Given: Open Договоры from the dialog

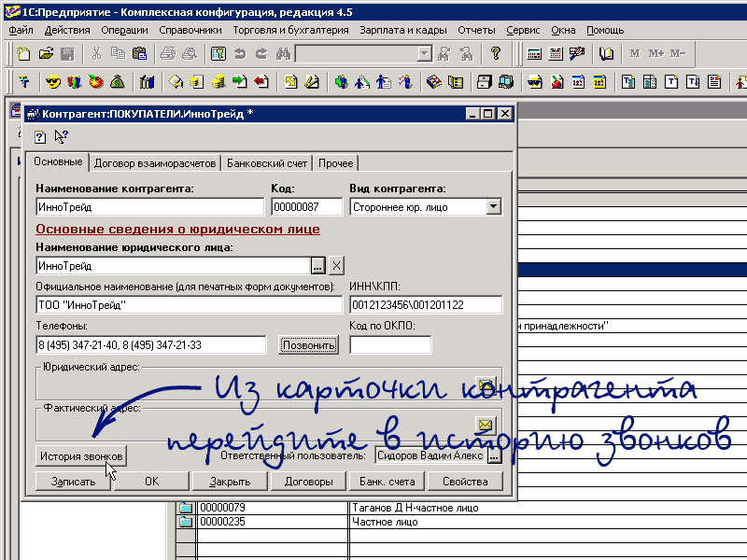Looking at the screenshot, I should click(309, 482).
